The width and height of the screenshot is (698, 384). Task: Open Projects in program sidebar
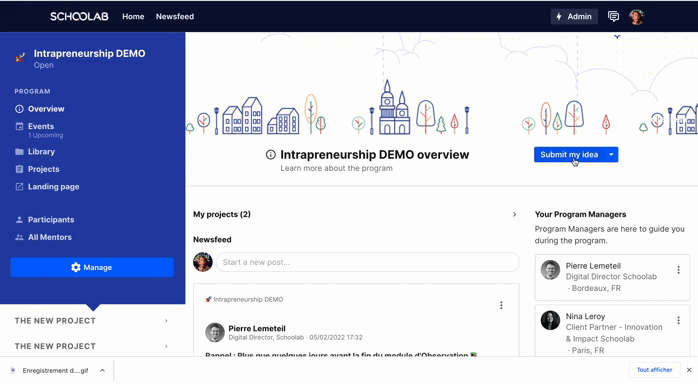[44, 169]
